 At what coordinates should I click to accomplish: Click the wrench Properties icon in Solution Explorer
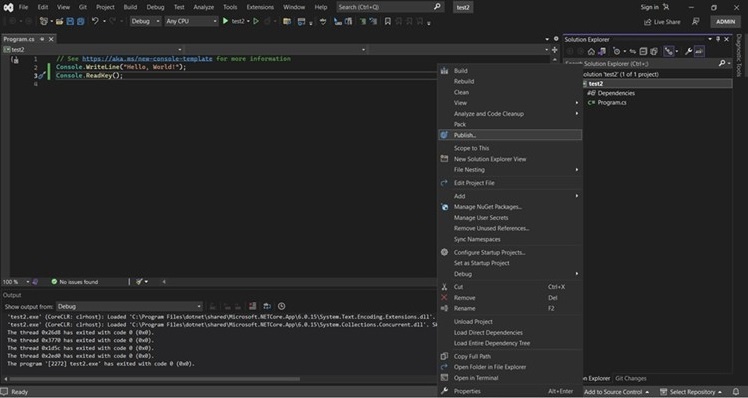click(688, 52)
